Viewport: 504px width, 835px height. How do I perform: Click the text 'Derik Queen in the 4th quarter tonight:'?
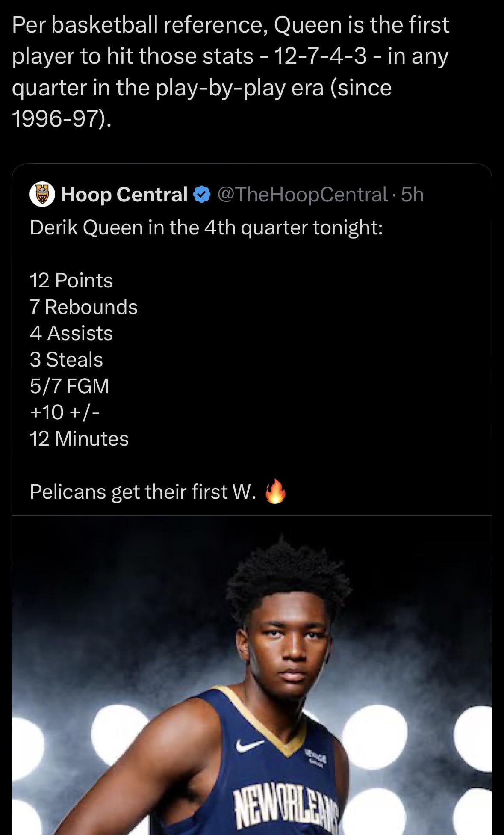point(206,228)
